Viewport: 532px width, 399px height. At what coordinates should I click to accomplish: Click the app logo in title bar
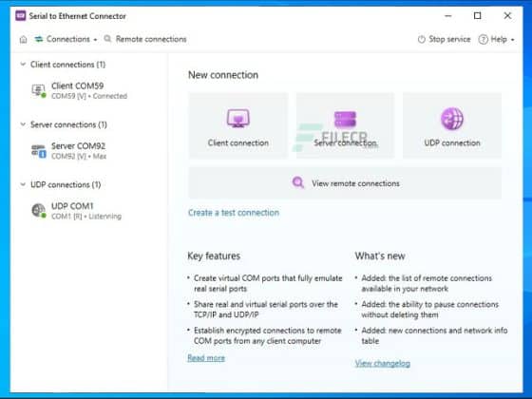pos(21,15)
